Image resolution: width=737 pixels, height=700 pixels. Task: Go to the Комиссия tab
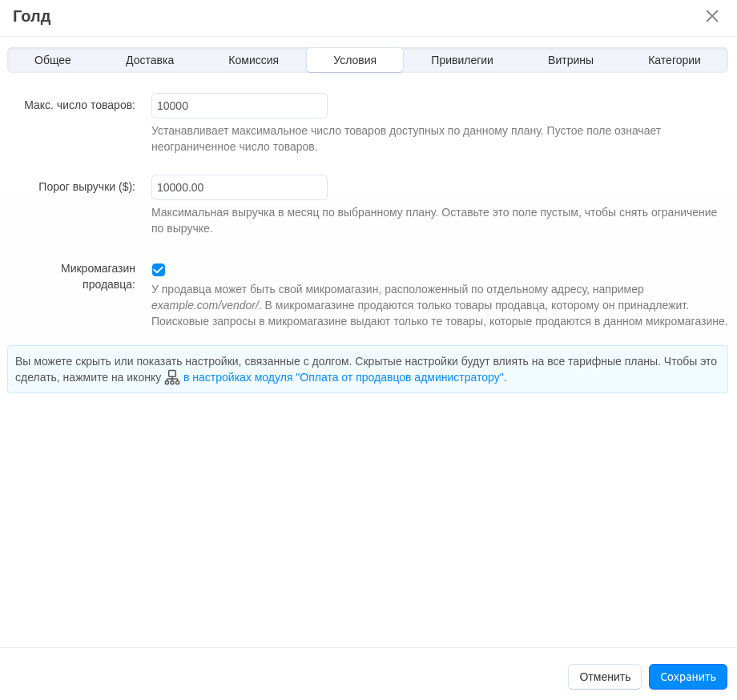coord(253,60)
